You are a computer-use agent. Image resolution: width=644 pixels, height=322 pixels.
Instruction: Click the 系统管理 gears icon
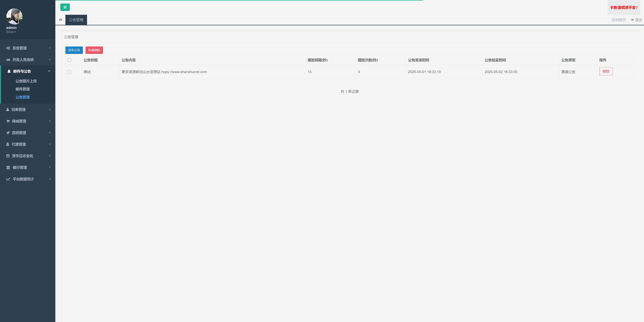click(x=8, y=48)
